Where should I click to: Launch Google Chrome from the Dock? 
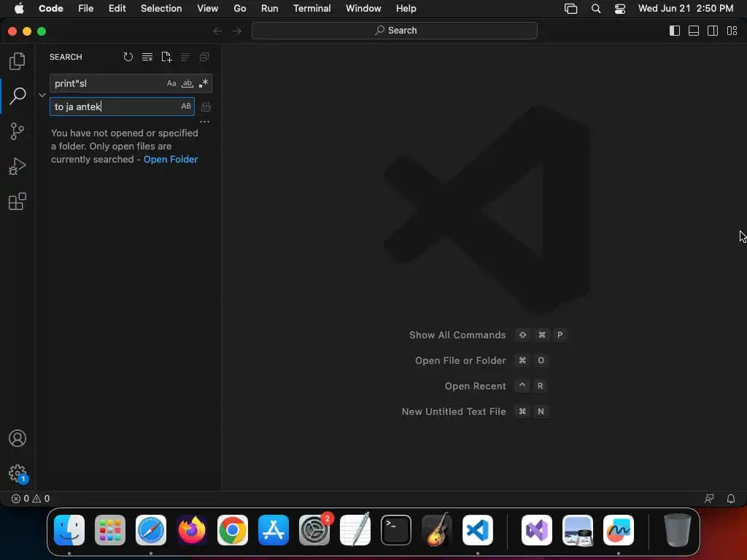233,530
